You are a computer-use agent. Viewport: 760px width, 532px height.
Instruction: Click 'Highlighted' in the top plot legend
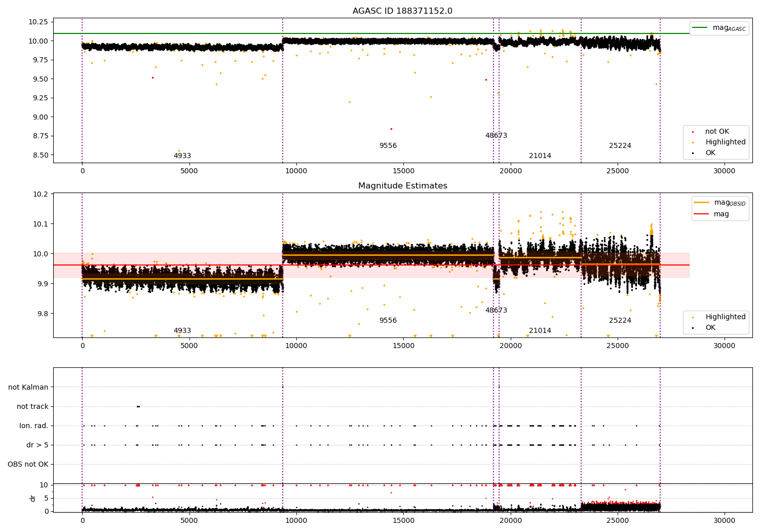click(x=726, y=142)
